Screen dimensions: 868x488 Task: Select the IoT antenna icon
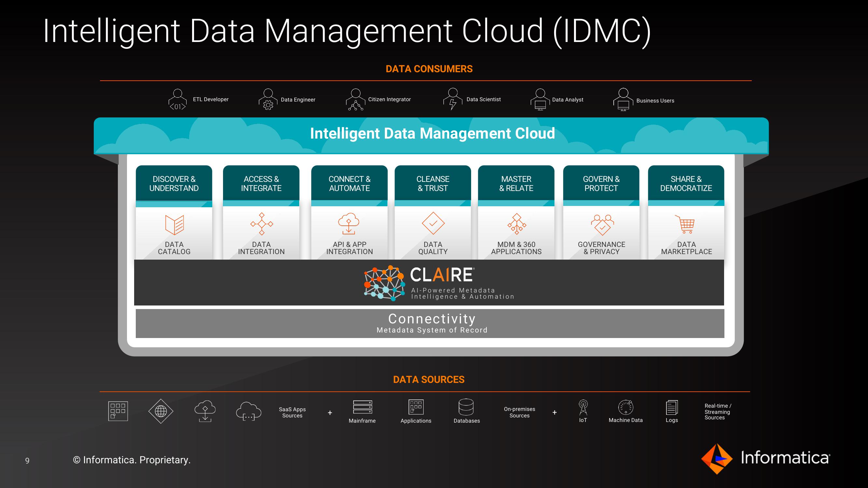[583, 408]
